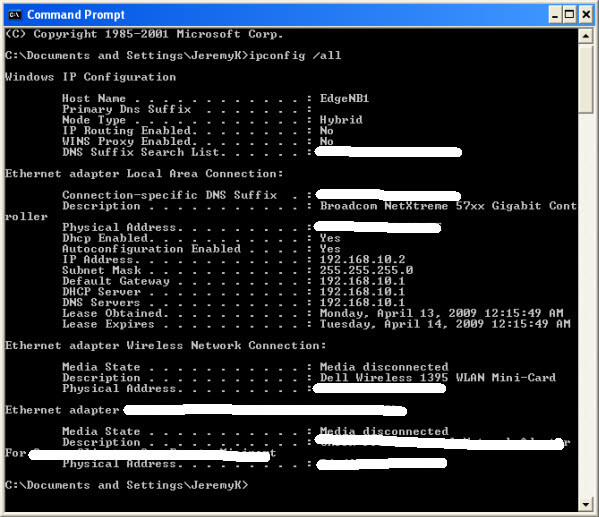Click Subnet Mask value 255.255.255.0
Image resolution: width=599 pixels, height=517 pixels.
tap(366, 270)
